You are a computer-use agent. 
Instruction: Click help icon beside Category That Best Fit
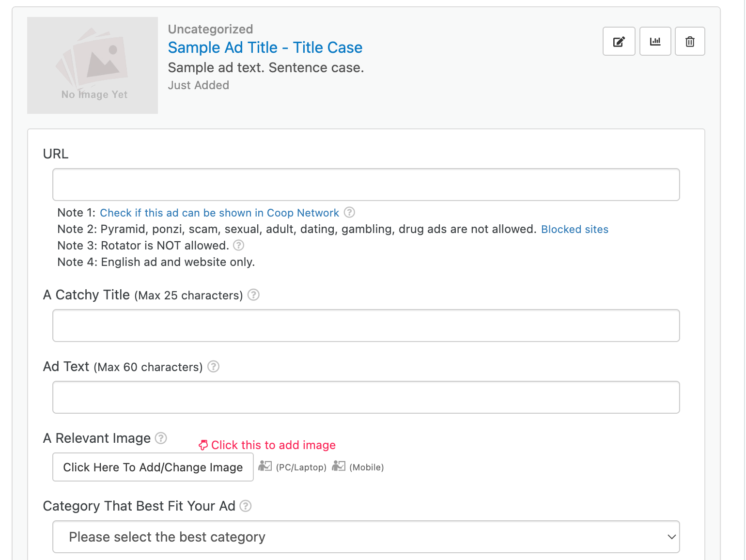246,506
